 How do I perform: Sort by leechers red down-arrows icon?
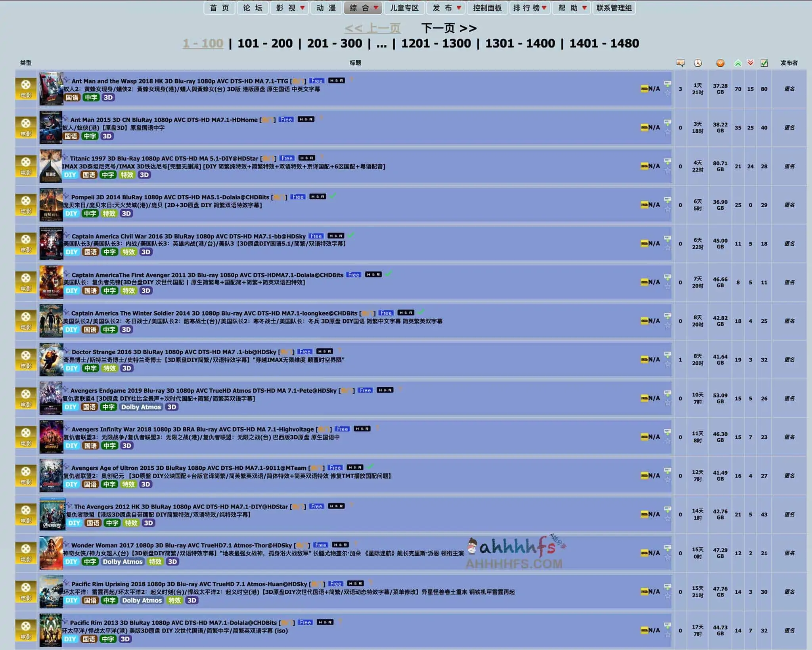tap(750, 63)
